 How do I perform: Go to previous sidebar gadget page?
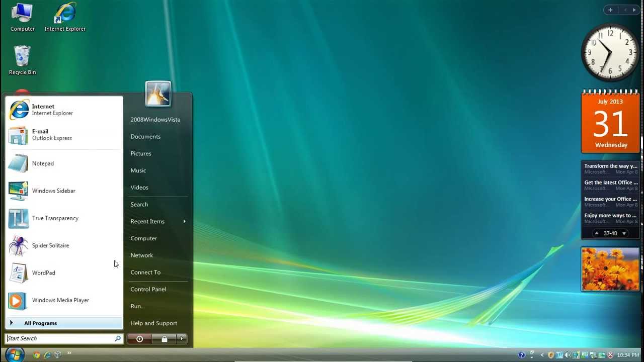point(625,10)
